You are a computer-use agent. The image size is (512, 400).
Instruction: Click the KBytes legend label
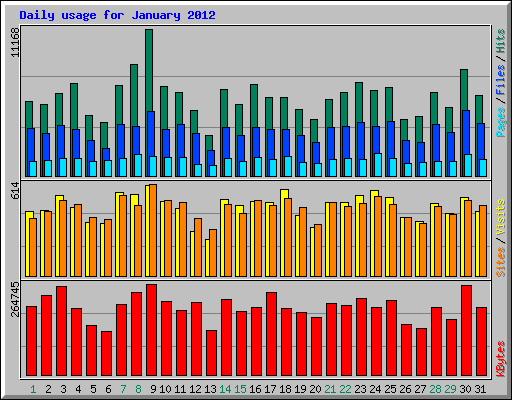[x=500, y=359]
